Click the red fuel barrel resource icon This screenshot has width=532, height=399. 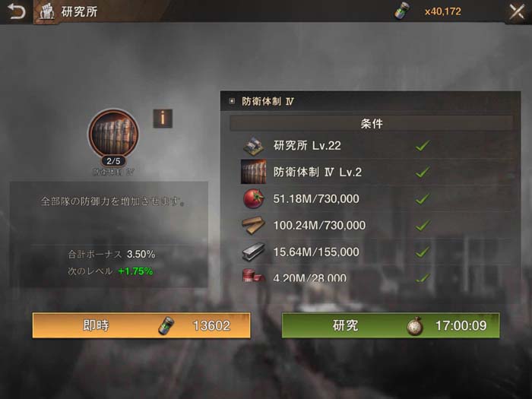253,275
